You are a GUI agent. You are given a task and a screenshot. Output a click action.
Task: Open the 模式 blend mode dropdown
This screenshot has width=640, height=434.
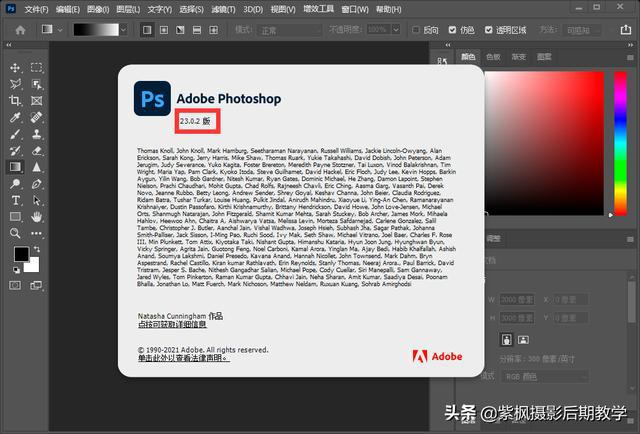(289, 30)
